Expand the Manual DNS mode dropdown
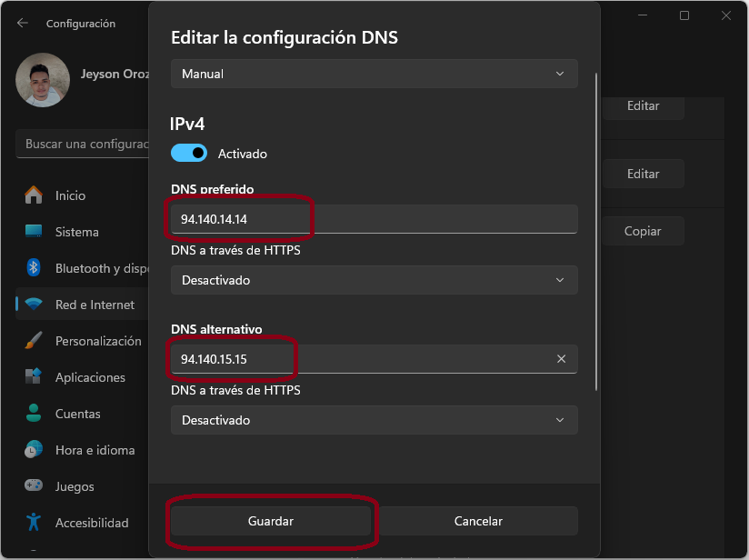Viewport: 749px width, 560px height. tap(374, 74)
